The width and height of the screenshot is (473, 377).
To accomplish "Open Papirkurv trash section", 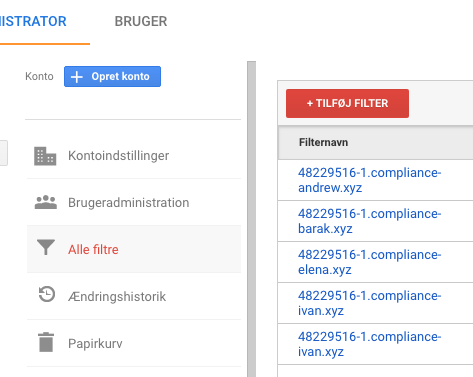I will point(134,343).
